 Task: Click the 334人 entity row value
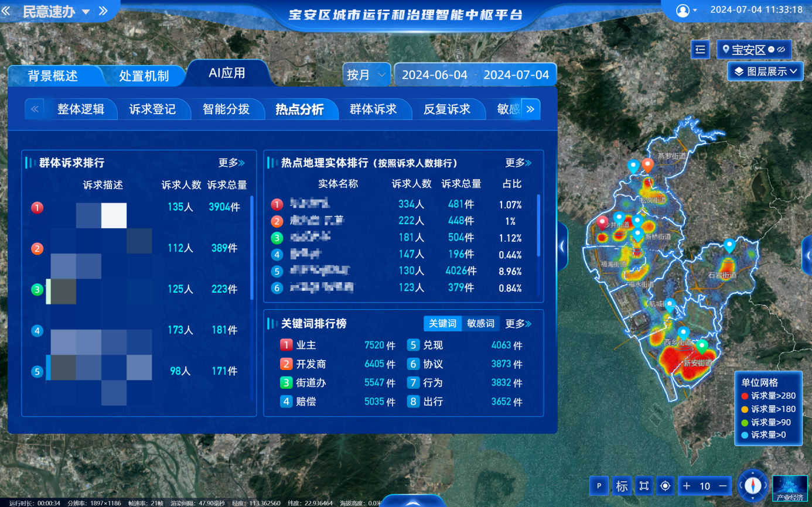point(411,204)
